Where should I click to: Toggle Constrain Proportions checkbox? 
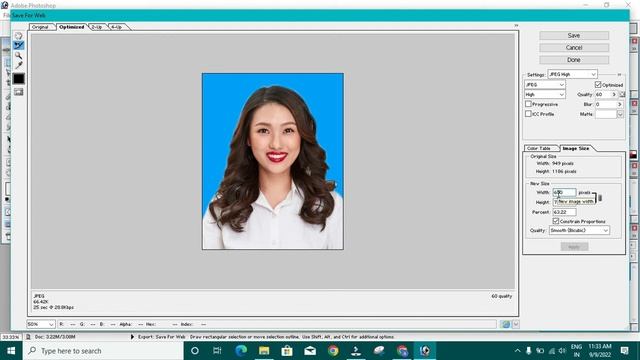click(x=556, y=221)
